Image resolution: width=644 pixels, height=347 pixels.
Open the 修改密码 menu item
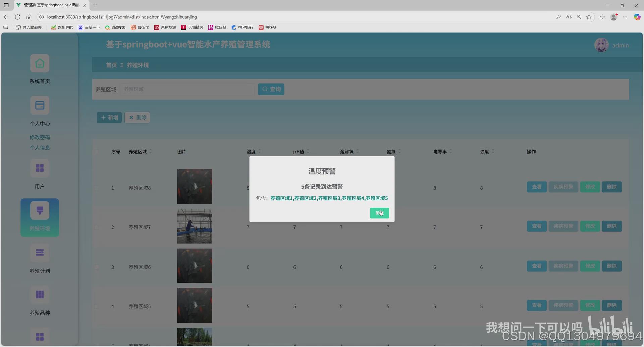pos(40,137)
